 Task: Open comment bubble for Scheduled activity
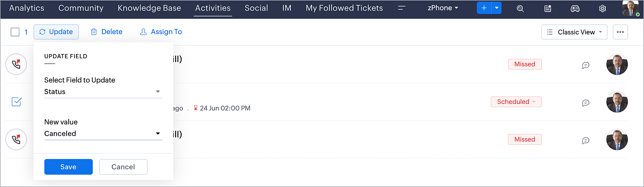pyautogui.click(x=585, y=103)
